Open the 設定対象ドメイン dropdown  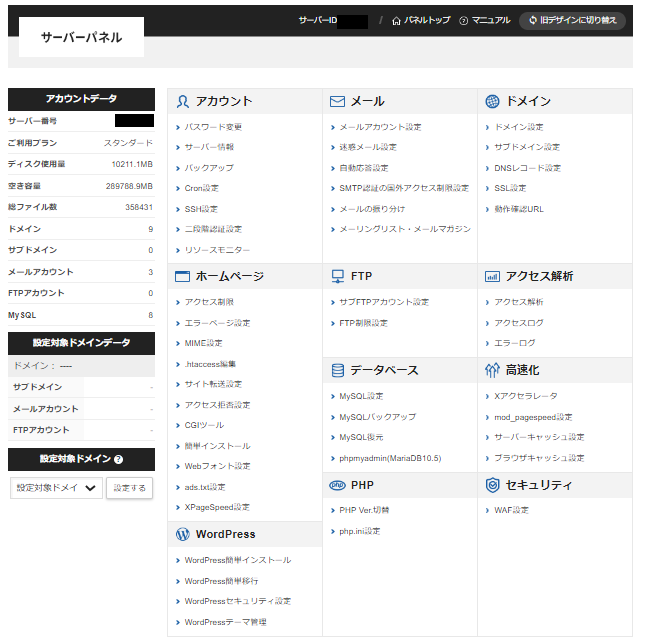point(57,488)
